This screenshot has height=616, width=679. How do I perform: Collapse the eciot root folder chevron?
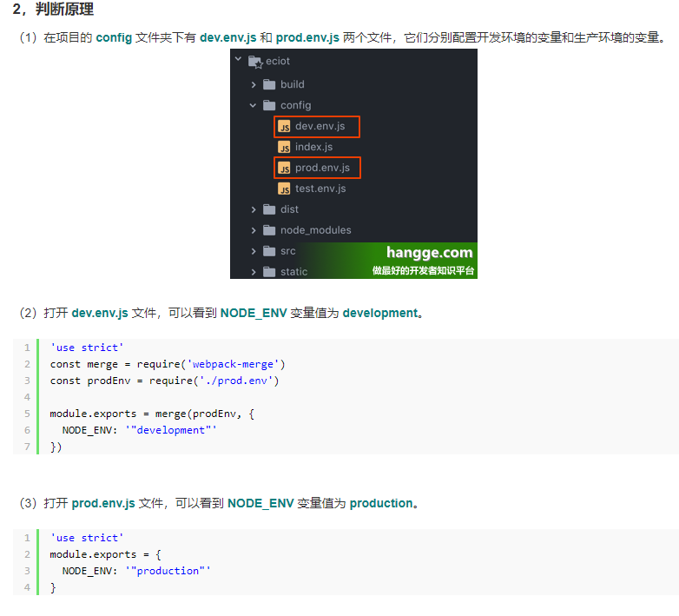pos(238,58)
